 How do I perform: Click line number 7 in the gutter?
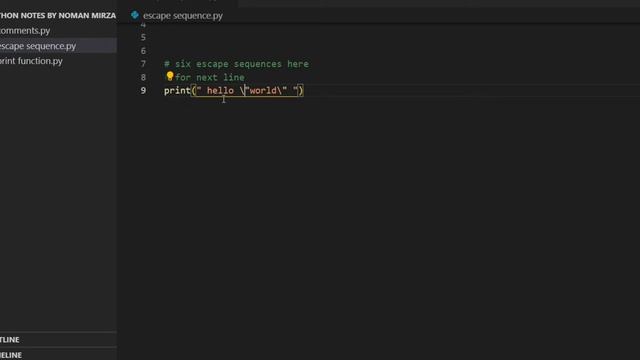pos(143,64)
